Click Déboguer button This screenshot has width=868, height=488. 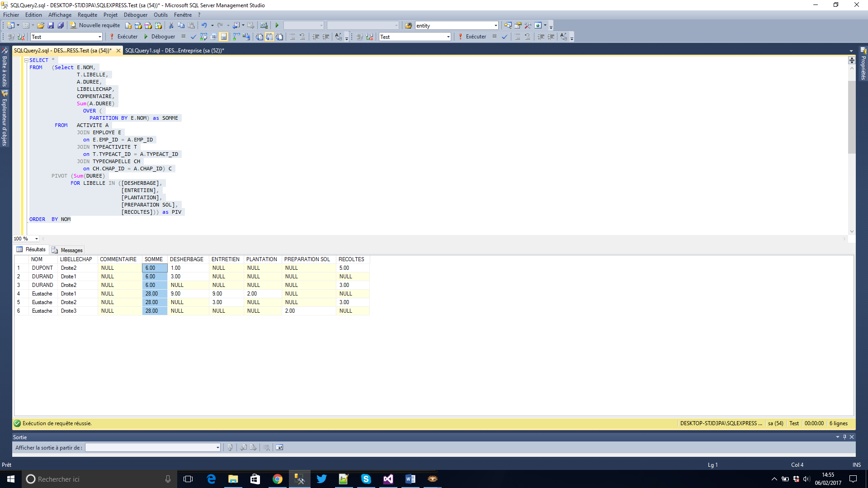159,37
